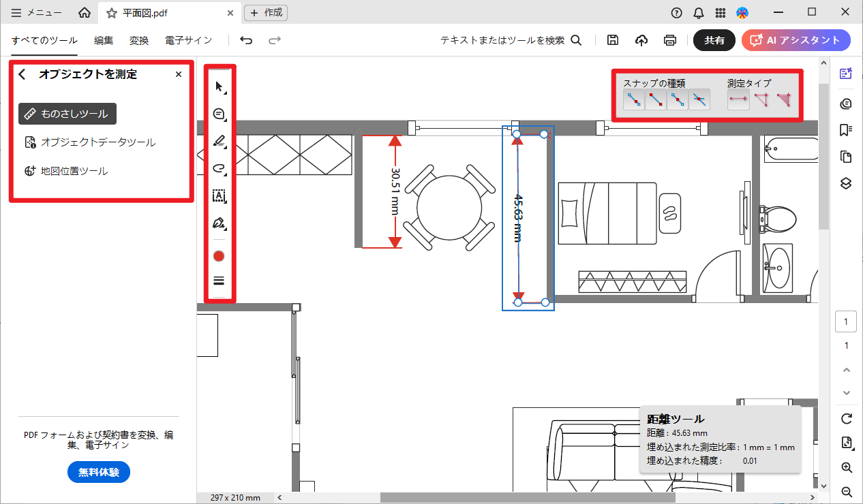Open the bookmarks panel
The width and height of the screenshot is (863, 504).
coord(847,130)
